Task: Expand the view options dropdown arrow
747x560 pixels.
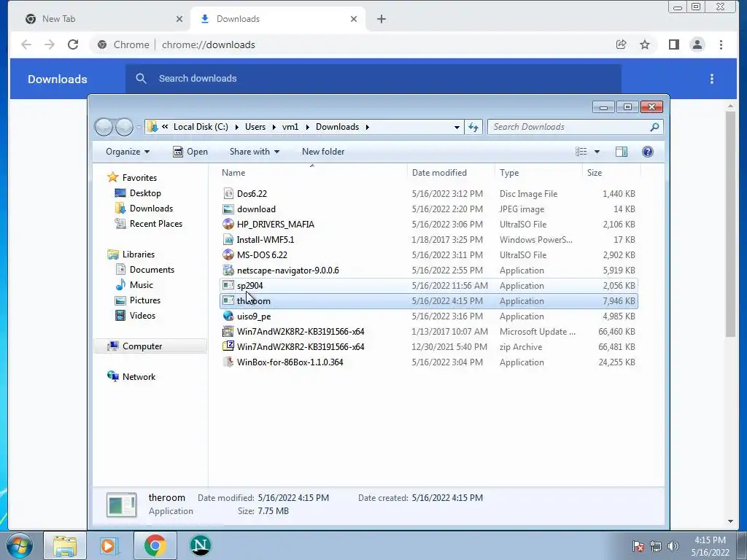Action: coord(597,152)
